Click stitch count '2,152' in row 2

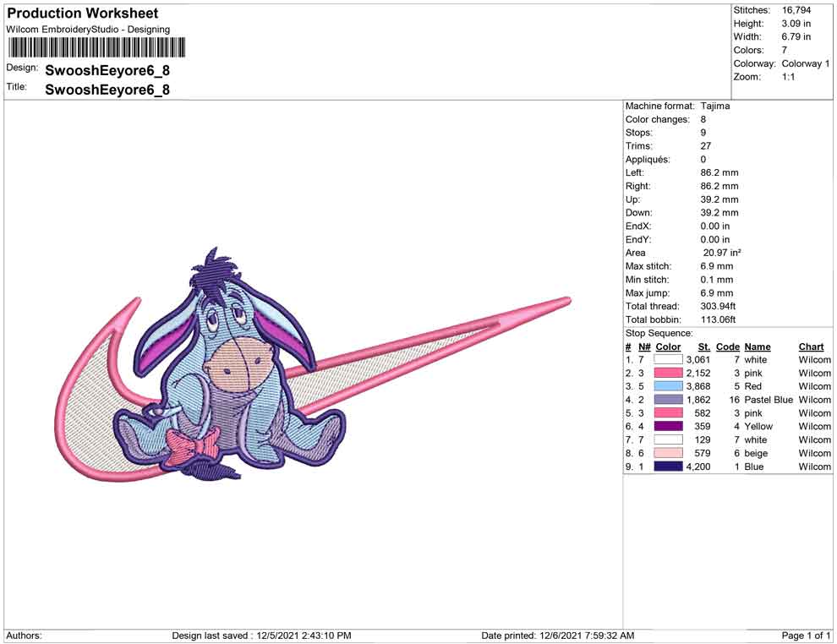698,373
